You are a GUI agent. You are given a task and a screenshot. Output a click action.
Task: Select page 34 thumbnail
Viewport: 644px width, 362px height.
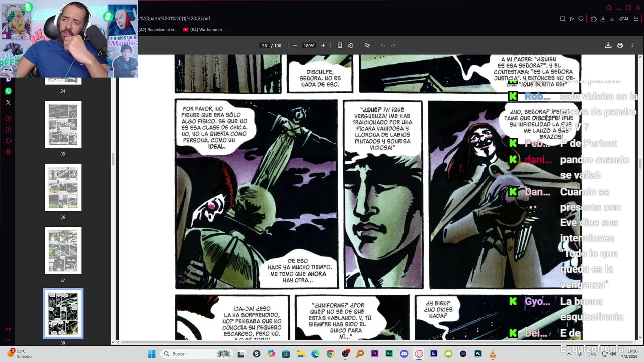coord(63,81)
